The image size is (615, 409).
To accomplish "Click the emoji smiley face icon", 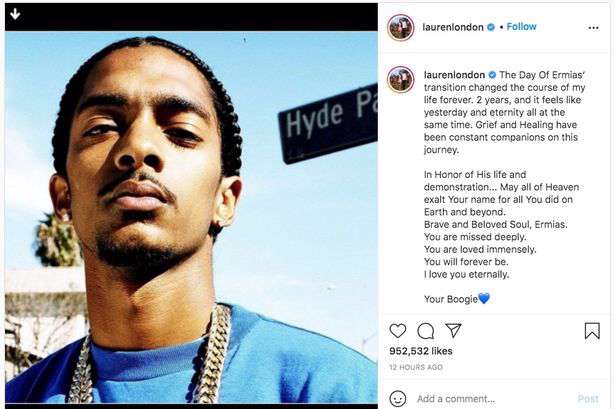I will (x=398, y=399).
